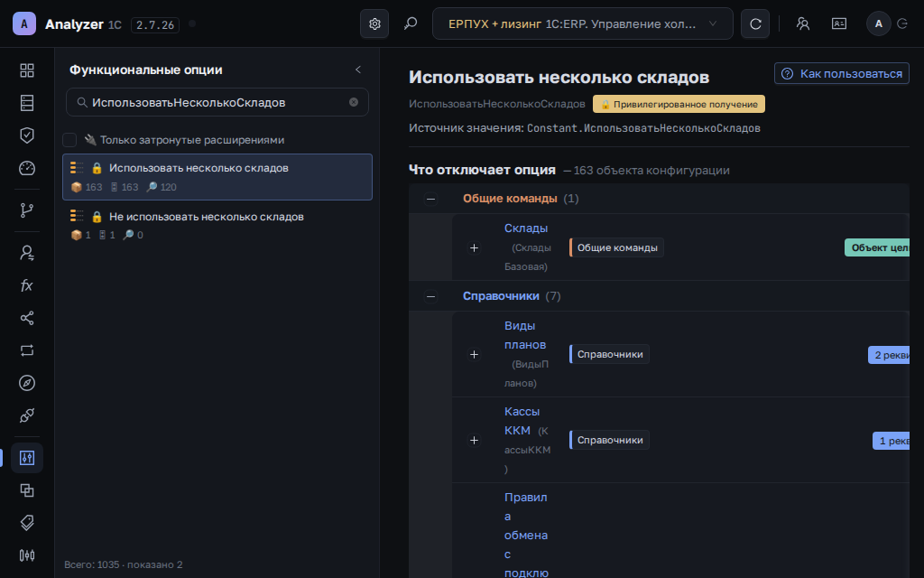Collapse the Справочники group
This screenshot has width=924, height=578.
(x=430, y=296)
